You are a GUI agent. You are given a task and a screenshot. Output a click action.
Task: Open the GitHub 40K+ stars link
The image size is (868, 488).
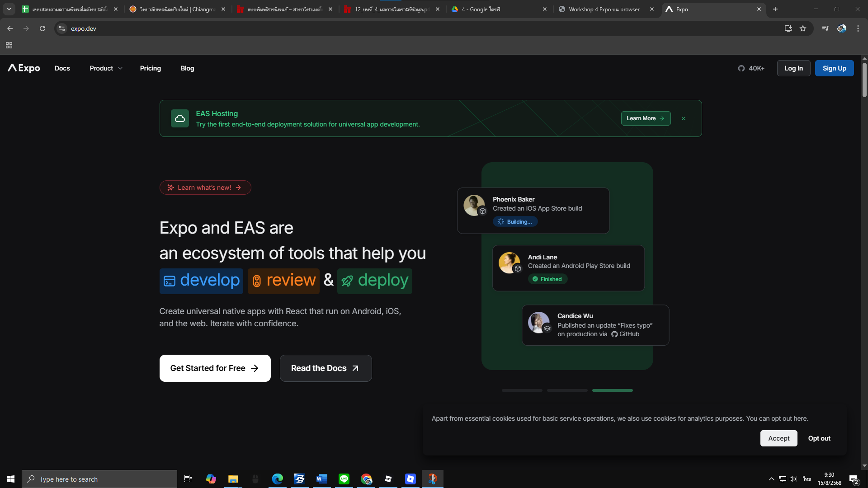pyautogui.click(x=751, y=68)
